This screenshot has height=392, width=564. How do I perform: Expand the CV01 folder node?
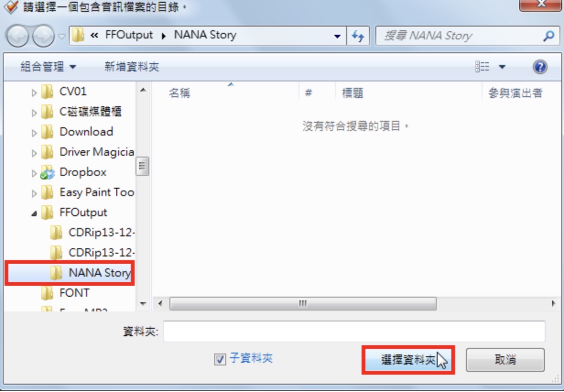tap(34, 93)
